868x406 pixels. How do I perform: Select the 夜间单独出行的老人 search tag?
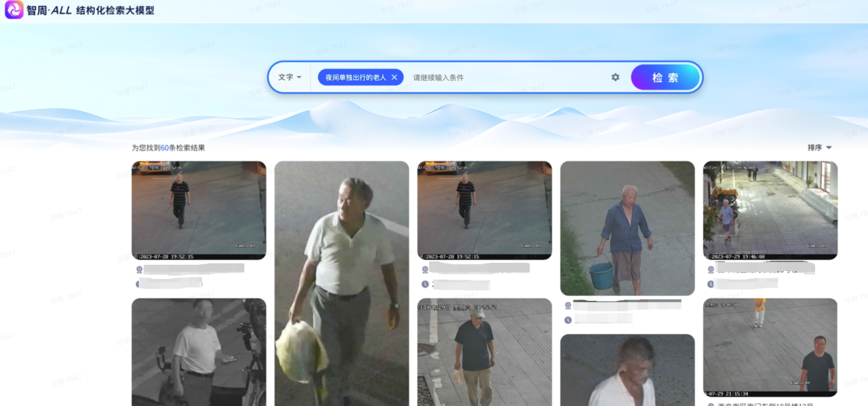coord(355,77)
